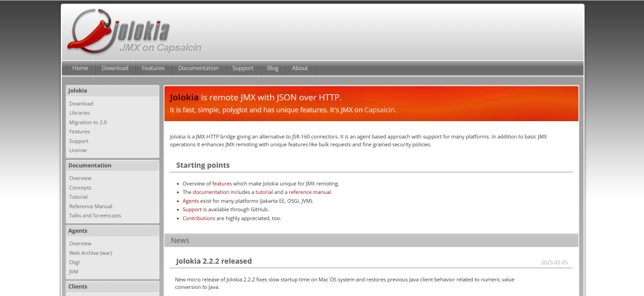Click the 'Jolokia 2.2.2 released' news heading
This screenshot has height=296, width=644.
pyautogui.click(x=214, y=261)
